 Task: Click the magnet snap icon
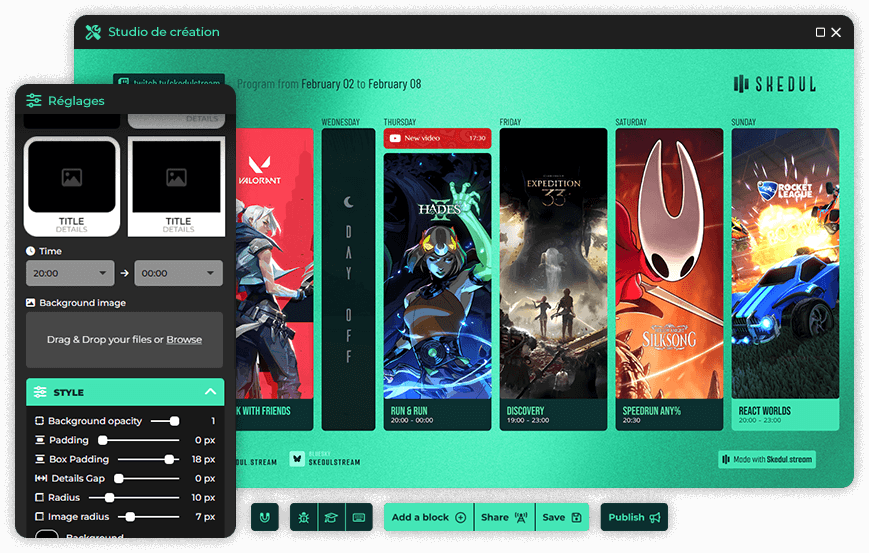(265, 517)
